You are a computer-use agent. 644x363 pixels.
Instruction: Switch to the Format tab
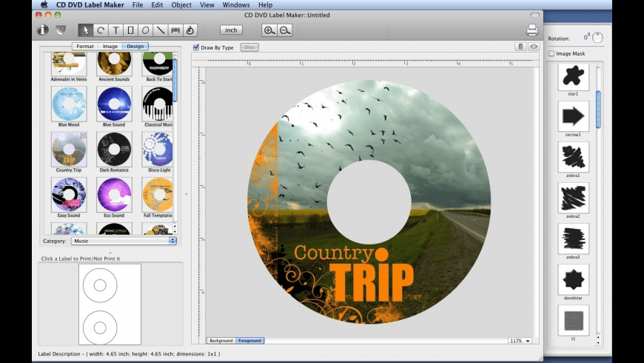84,46
